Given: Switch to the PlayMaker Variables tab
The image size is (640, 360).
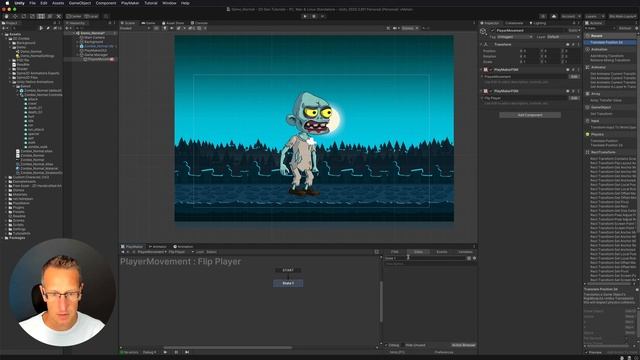Looking at the screenshot, I should tap(465, 252).
